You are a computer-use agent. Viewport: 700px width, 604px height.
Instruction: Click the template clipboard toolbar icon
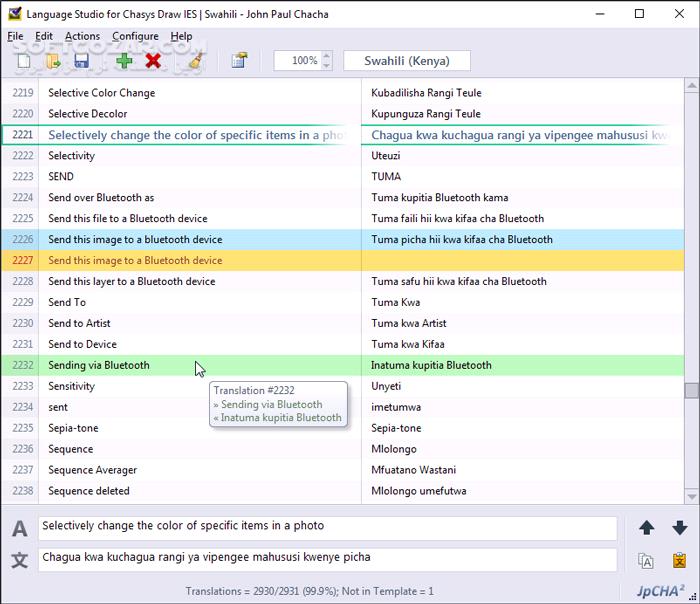point(240,61)
